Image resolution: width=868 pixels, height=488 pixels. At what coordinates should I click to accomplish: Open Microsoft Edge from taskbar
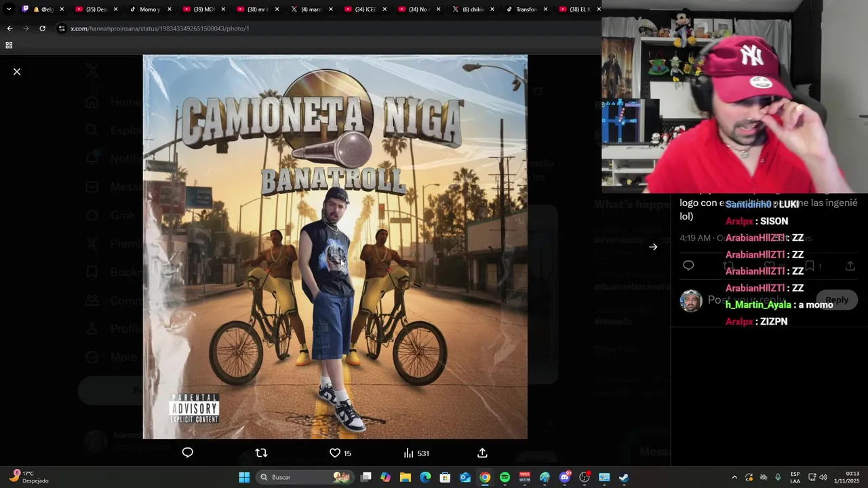pos(425,477)
